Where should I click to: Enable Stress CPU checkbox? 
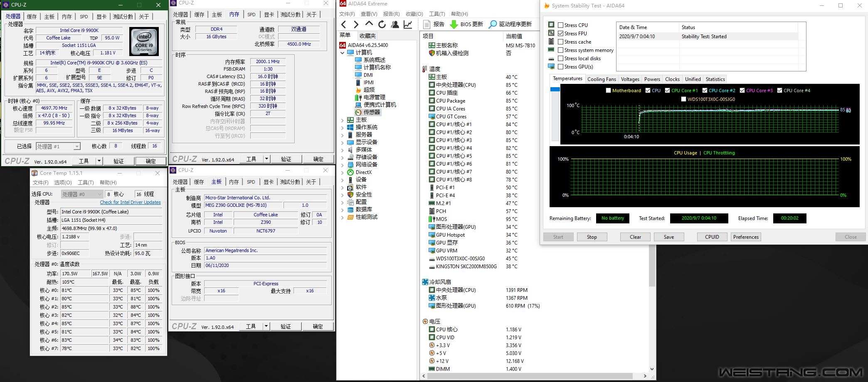pos(560,25)
